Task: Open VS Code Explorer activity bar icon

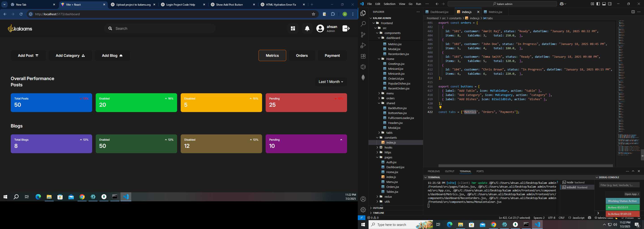Action: pyautogui.click(x=363, y=13)
